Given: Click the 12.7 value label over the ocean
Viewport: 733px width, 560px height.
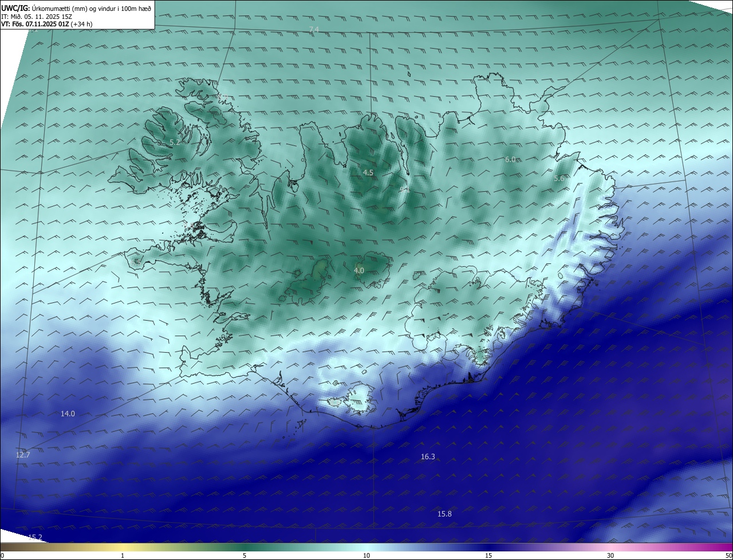Looking at the screenshot, I should tap(23, 455).
